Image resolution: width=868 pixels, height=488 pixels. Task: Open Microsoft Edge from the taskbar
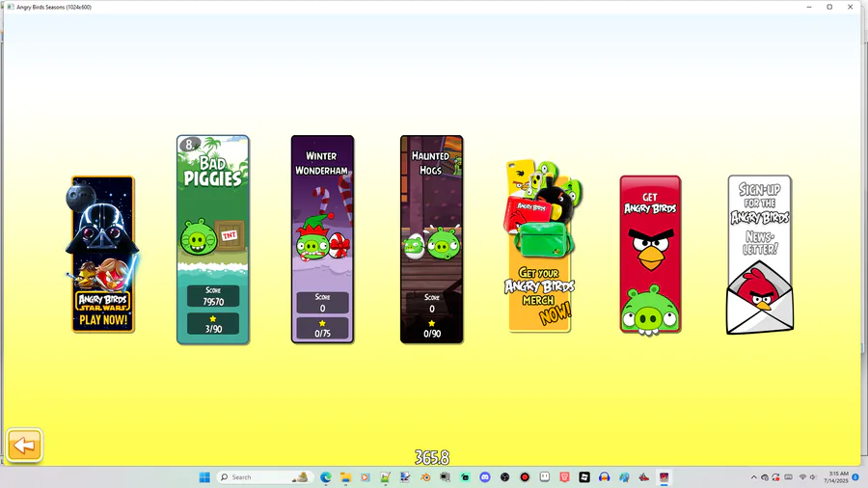326,477
